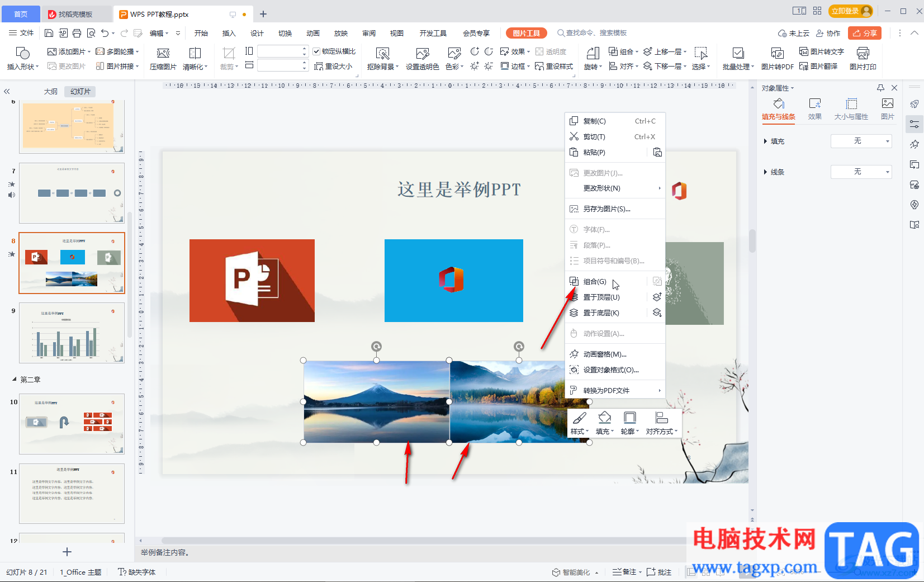Click the Remove Background (抠除背景) icon

pos(382,53)
